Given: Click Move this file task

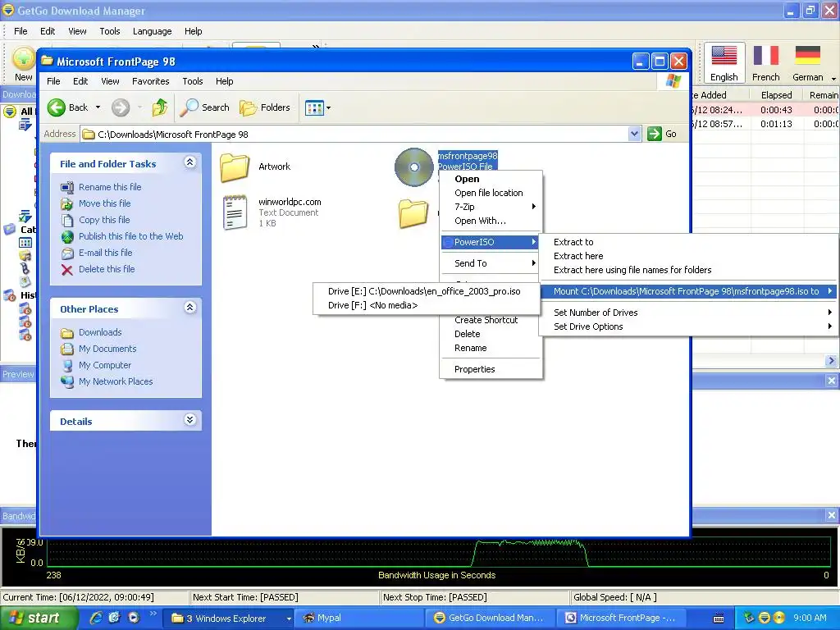Looking at the screenshot, I should pos(104,203).
